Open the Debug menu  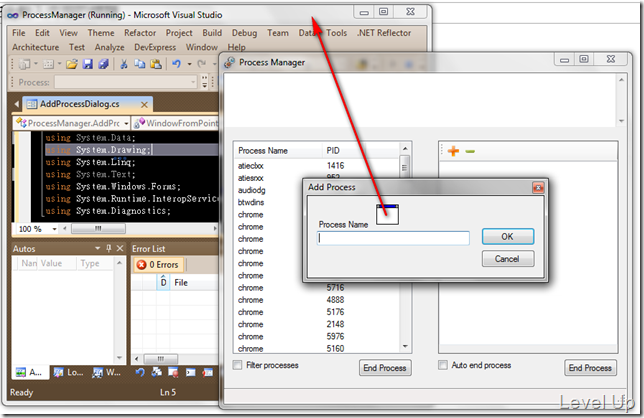[x=244, y=33]
